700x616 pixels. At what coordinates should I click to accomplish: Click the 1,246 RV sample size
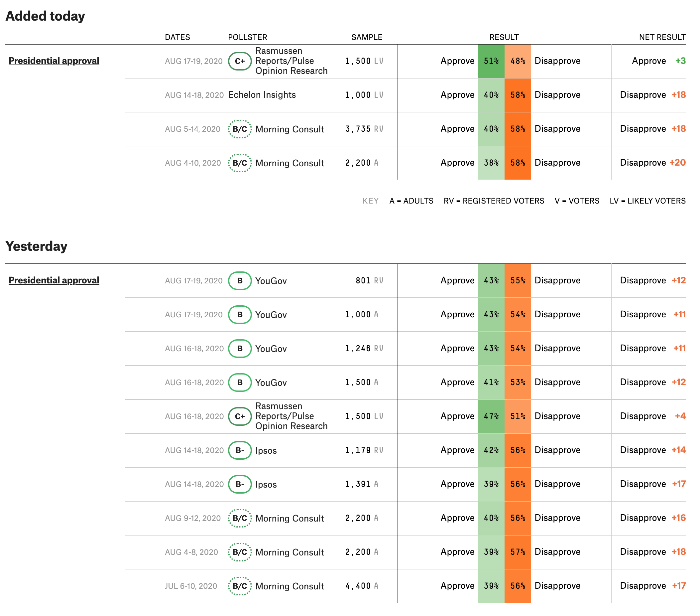pos(364,348)
